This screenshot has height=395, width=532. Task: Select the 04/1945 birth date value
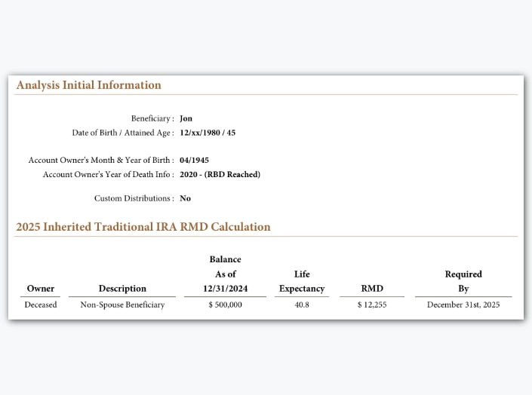pyautogui.click(x=194, y=160)
